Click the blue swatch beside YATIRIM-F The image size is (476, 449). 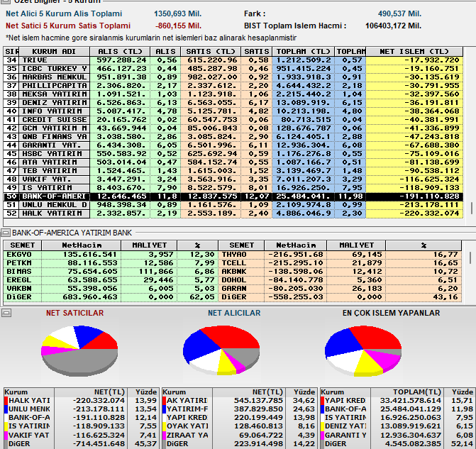[165, 409]
